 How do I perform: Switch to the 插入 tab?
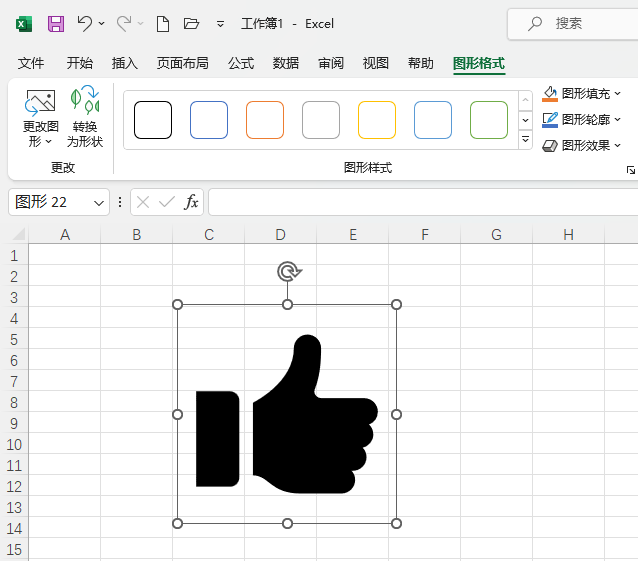pyautogui.click(x=125, y=63)
